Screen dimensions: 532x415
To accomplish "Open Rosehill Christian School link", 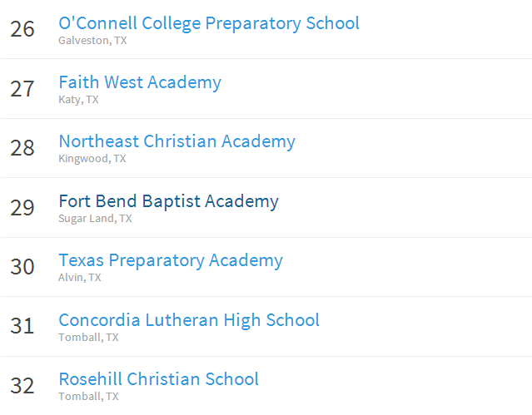I will click(x=158, y=379).
